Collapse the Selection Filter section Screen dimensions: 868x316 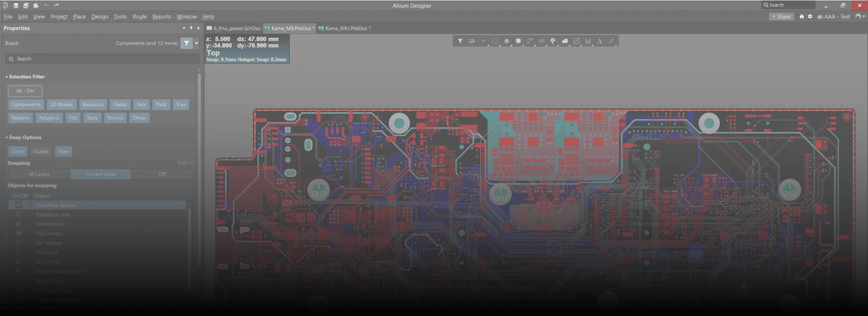point(6,77)
